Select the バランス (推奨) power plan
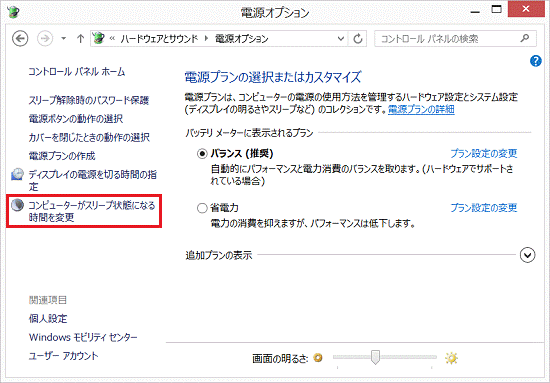This screenshot has height=383, width=550. click(x=202, y=154)
